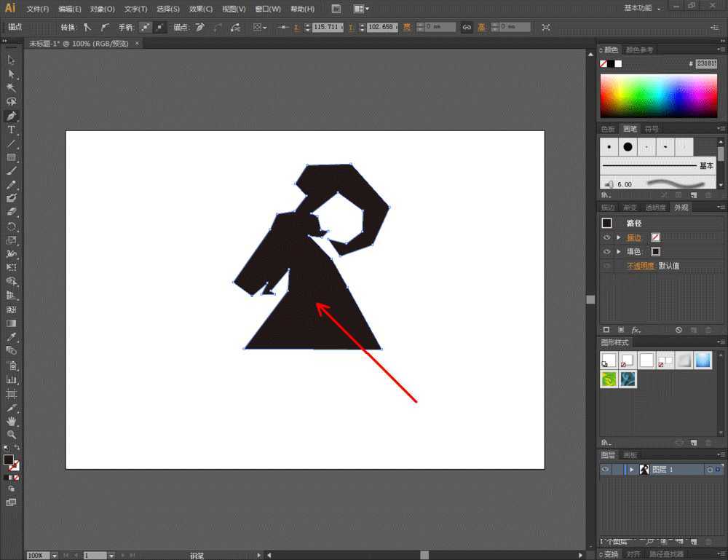Expand the 图层 1 layer triangle
The height and width of the screenshot is (560, 728).
(632, 470)
